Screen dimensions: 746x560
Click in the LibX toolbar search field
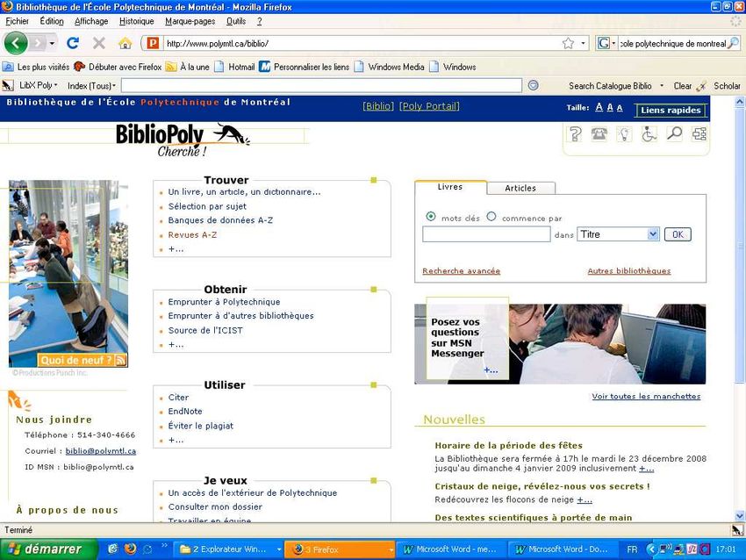(x=321, y=86)
